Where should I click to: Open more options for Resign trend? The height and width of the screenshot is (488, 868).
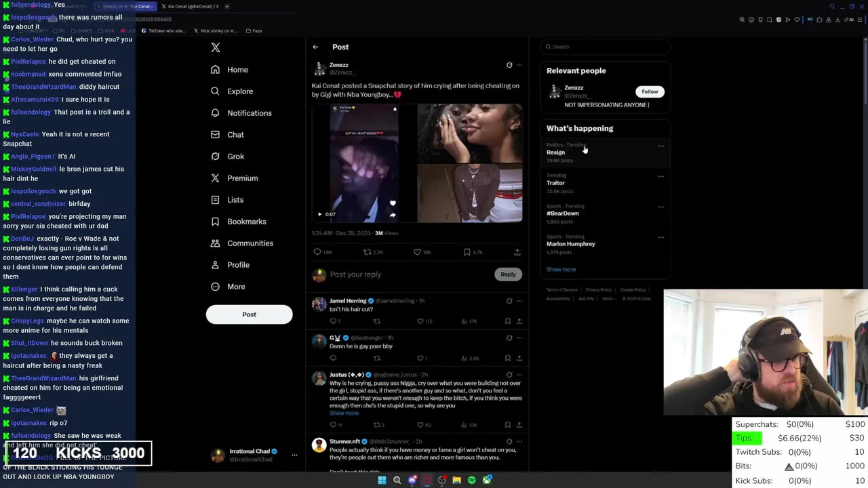661,146
